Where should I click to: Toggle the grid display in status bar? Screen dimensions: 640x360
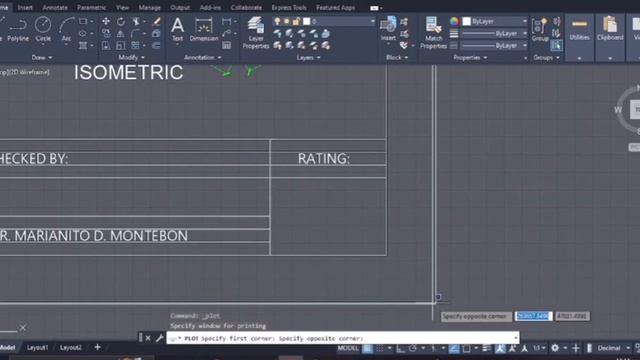point(367,348)
